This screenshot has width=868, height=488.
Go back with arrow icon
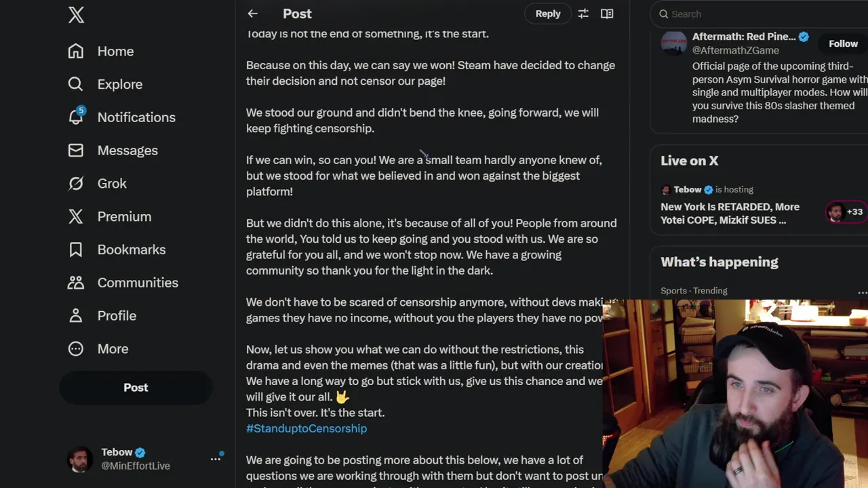pyautogui.click(x=252, y=14)
